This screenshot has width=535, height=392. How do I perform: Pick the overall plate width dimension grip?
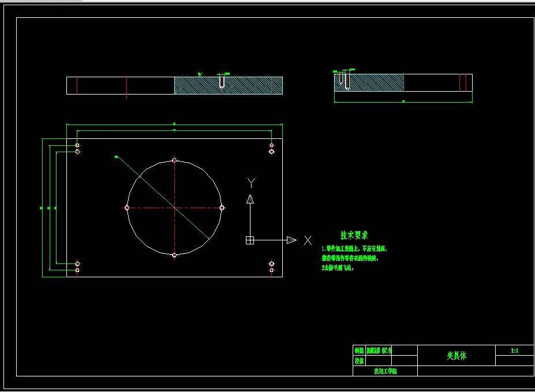pyautogui.click(x=174, y=124)
